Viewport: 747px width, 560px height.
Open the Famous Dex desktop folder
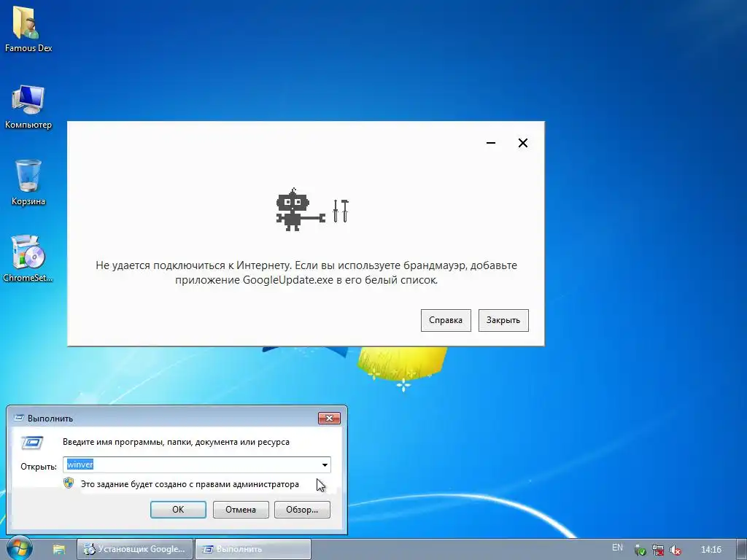pyautogui.click(x=28, y=28)
